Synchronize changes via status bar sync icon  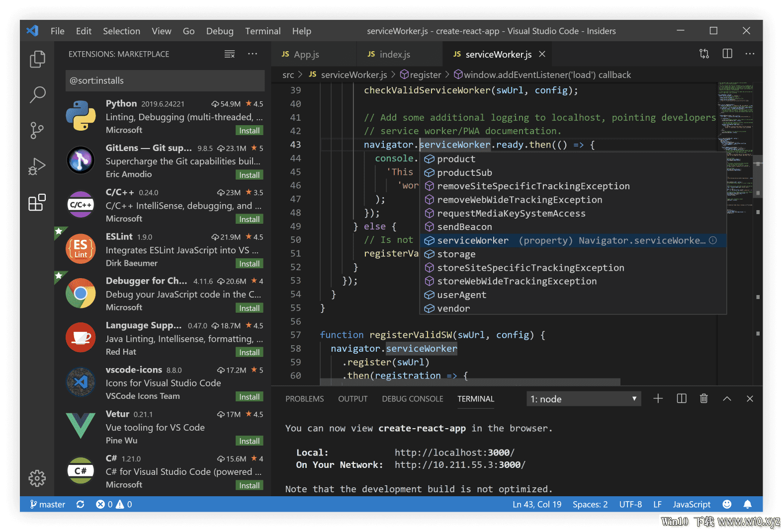(80, 504)
